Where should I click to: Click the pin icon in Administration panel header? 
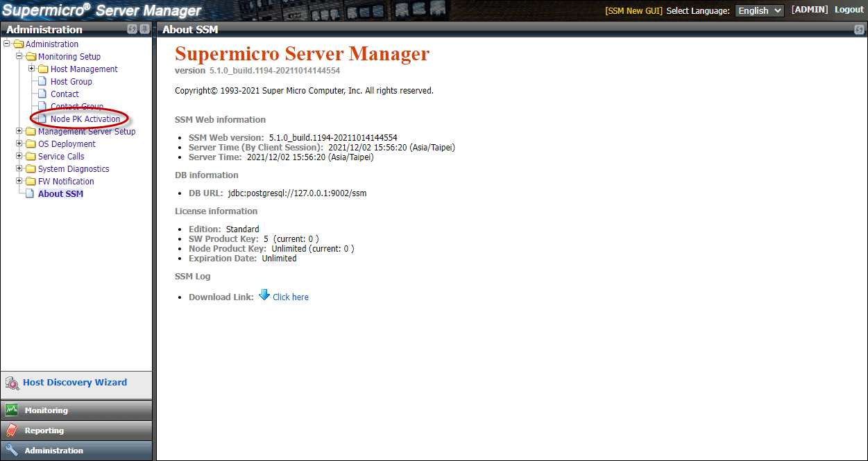pyautogui.click(x=144, y=29)
